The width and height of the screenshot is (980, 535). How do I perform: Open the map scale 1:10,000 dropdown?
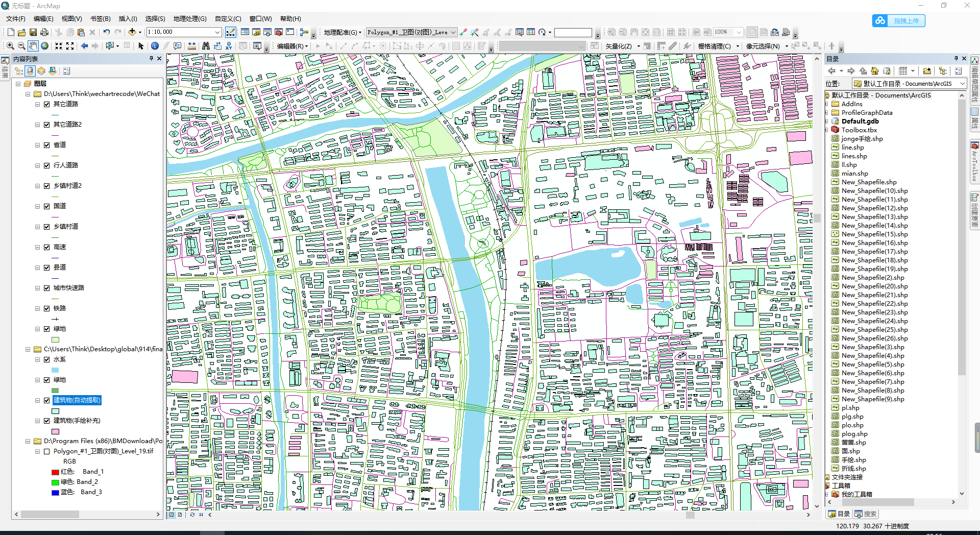coord(217,32)
